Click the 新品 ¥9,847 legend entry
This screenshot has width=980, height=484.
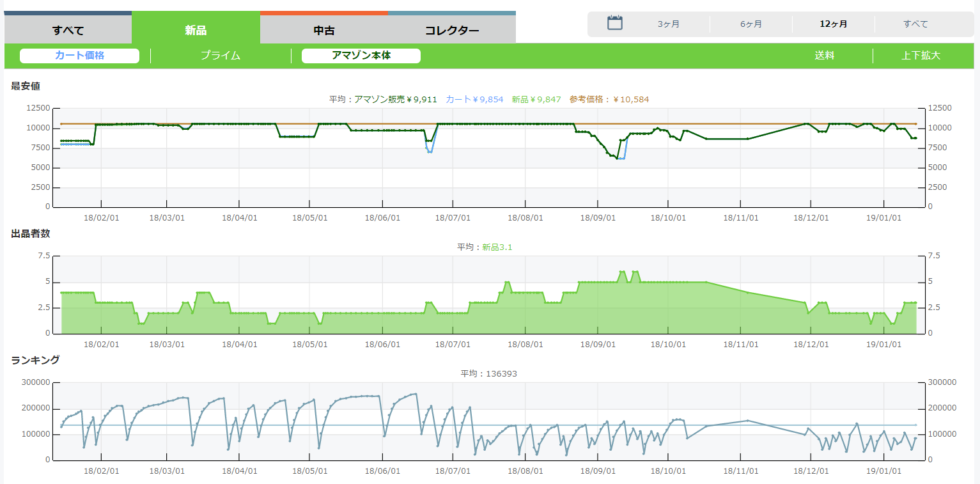click(536, 99)
